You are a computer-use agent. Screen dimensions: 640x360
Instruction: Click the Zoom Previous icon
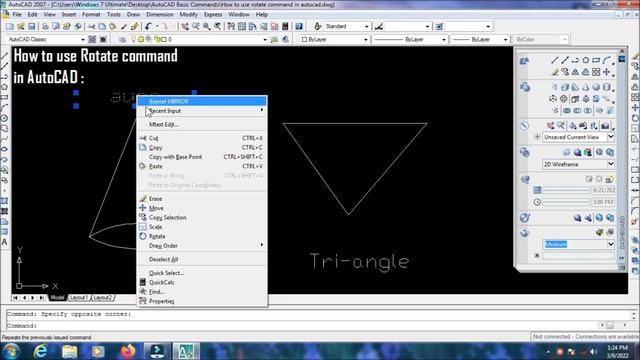[218, 27]
